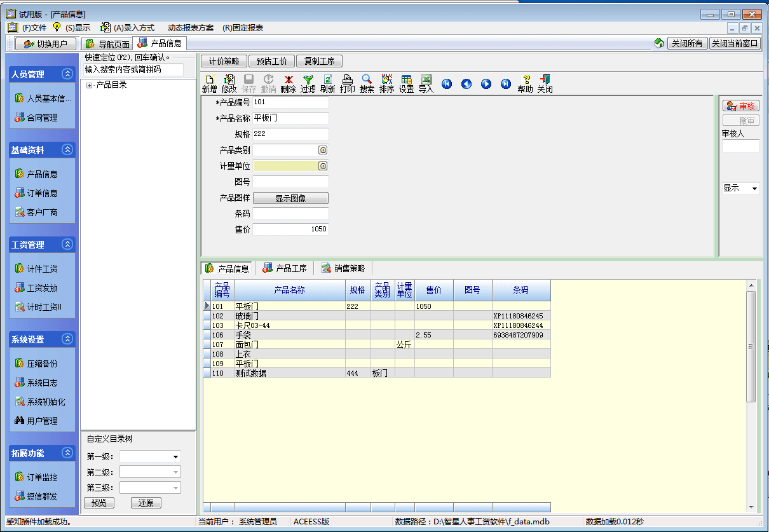The width and height of the screenshot is (769, 532).
Task: Switch to the 产品工序 tab
Action: pos(285,268)
